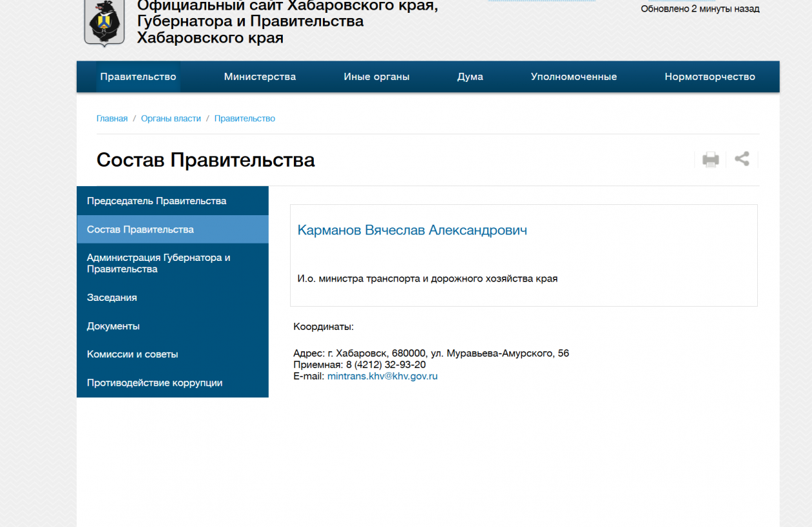The height and width of the screenshot is (527, 812).
Task: Open the Министерства menu item
Action: tap(260, 77)
